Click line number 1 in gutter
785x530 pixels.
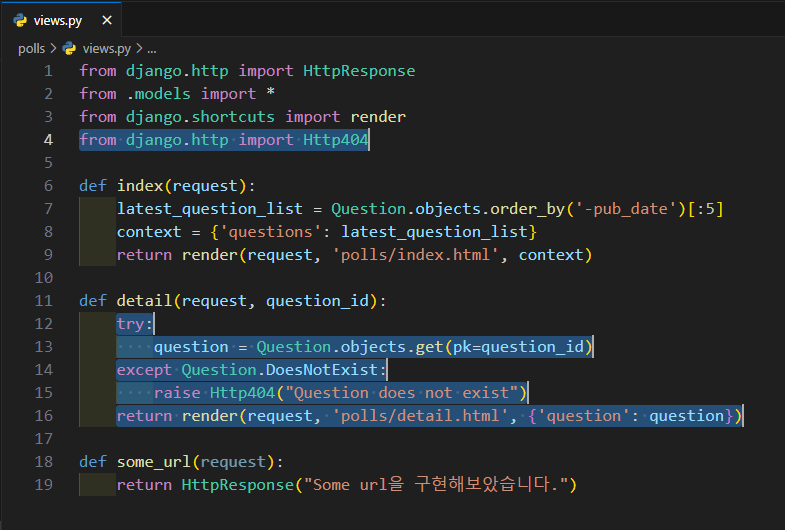pos(48,71)
